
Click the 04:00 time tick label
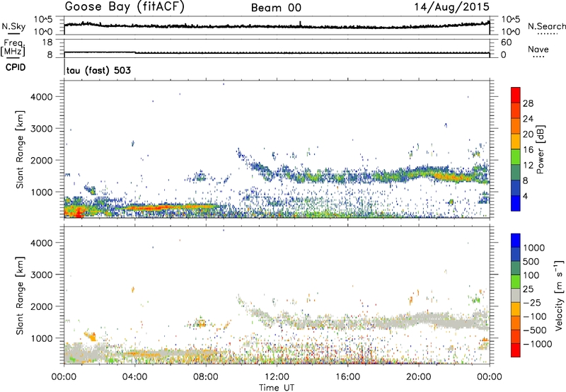pos(134,377)
